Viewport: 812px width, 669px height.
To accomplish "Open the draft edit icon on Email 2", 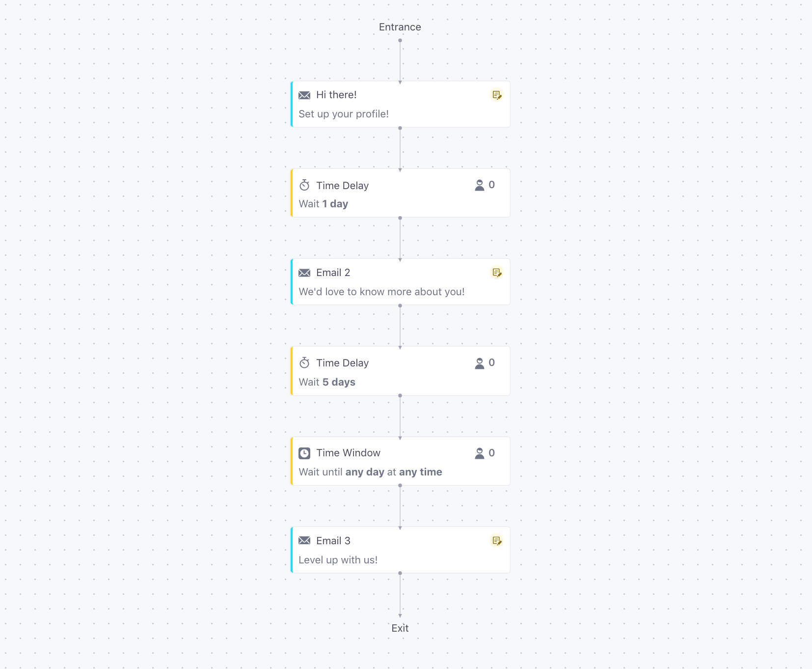I will [x=497, y=273].
